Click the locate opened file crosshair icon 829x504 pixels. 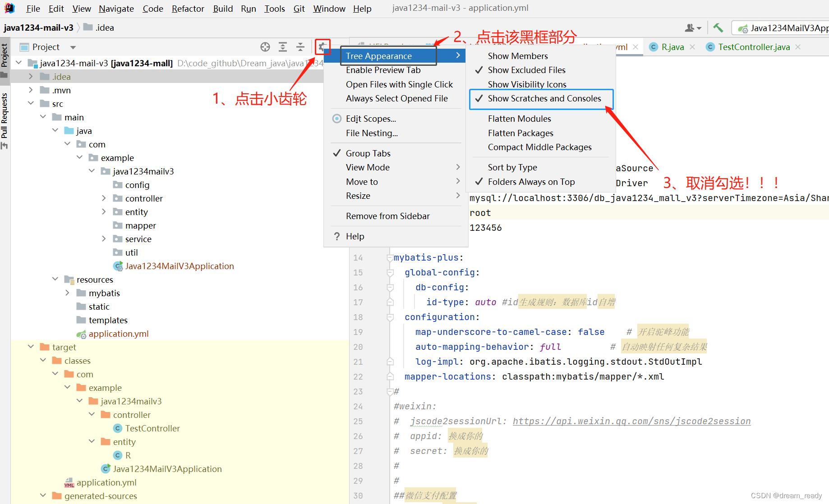(x=265, y=47)
